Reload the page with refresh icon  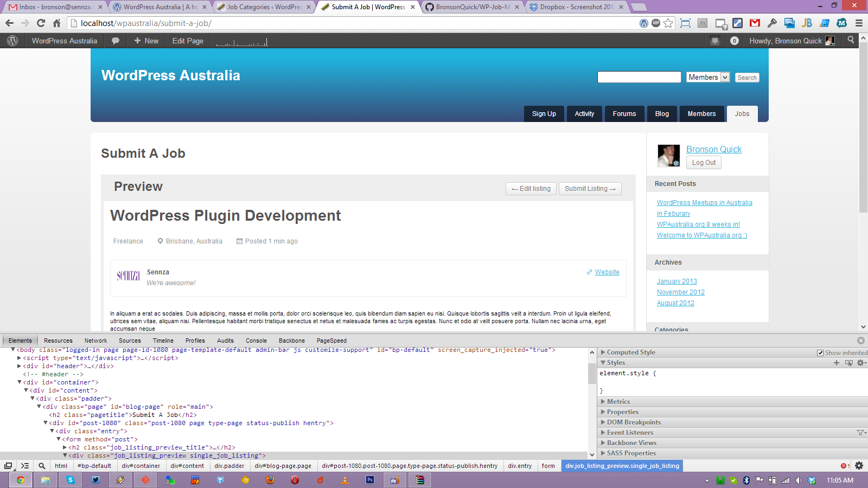point(41,23)
